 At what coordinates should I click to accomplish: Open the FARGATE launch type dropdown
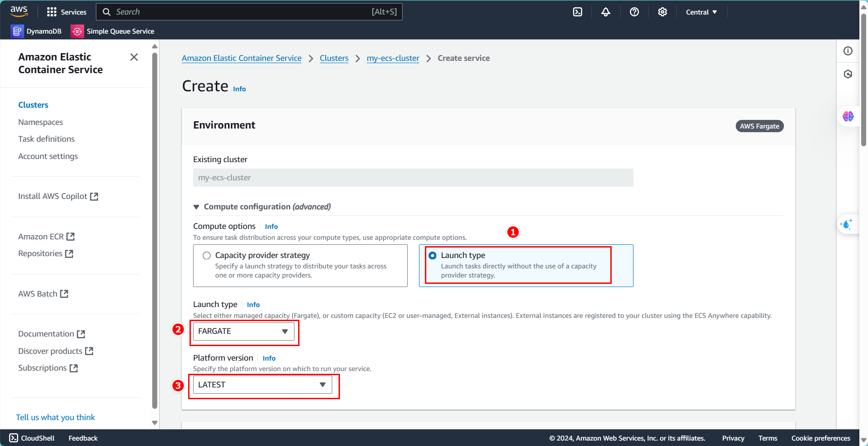(x=244, y=331)
